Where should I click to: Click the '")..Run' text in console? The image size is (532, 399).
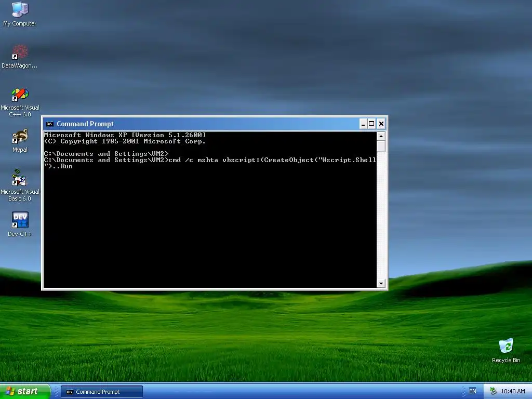(58, 166)
